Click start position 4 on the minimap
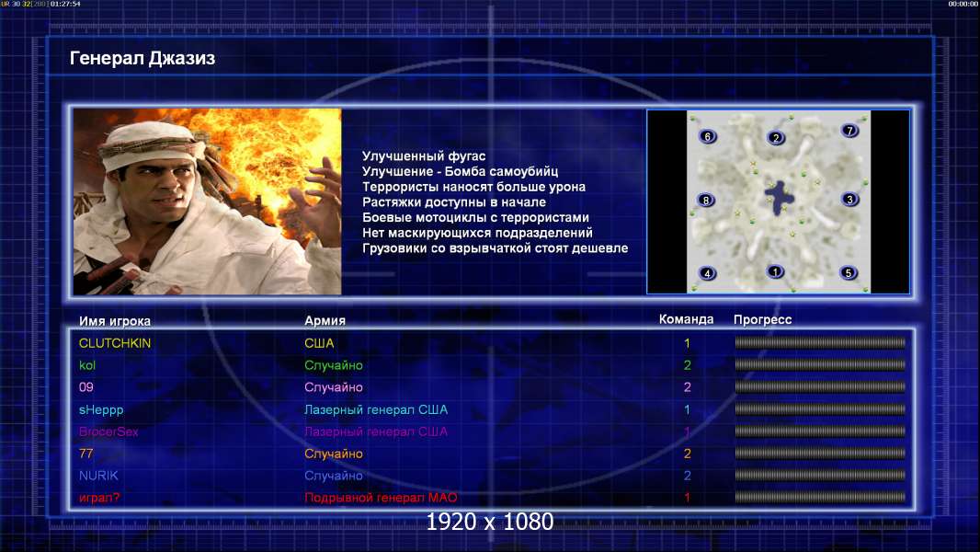This screenshot has height=552, width=980. point(707,273)
